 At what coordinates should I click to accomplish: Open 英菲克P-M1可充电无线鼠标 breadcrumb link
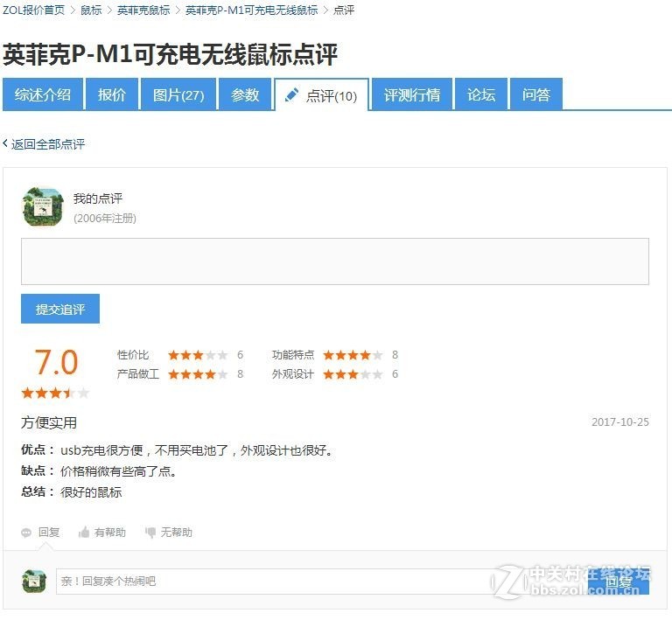(x=252, y=10)
